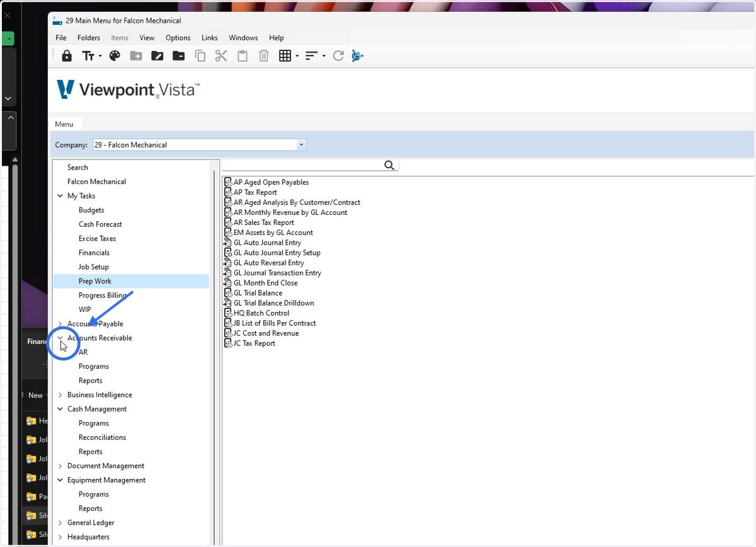This screenshot has width=756, height=547.
Task: Click the lock icon in the toolbar
Action: pos(67,56)
